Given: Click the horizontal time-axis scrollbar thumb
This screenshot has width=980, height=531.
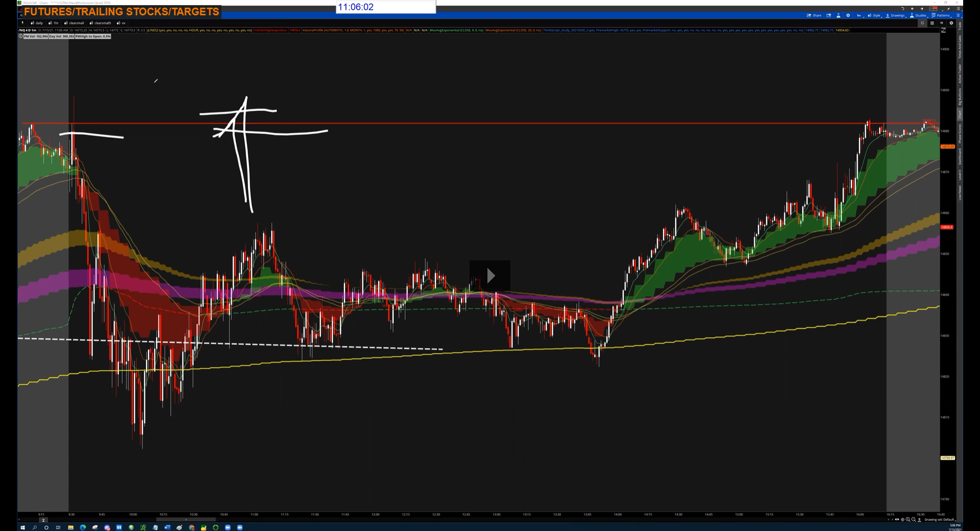Looking at the screenshot, I should pos(186,520).
